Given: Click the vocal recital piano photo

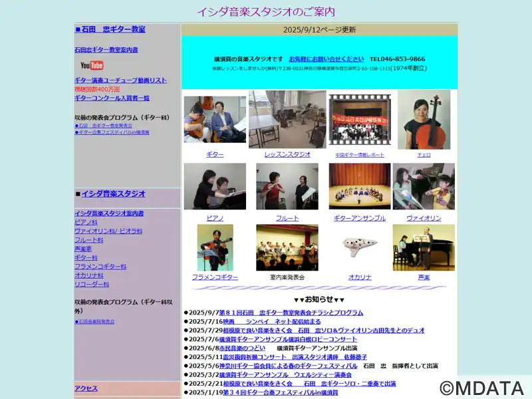Looking at the screenshot, I should (x=424, y=247).
